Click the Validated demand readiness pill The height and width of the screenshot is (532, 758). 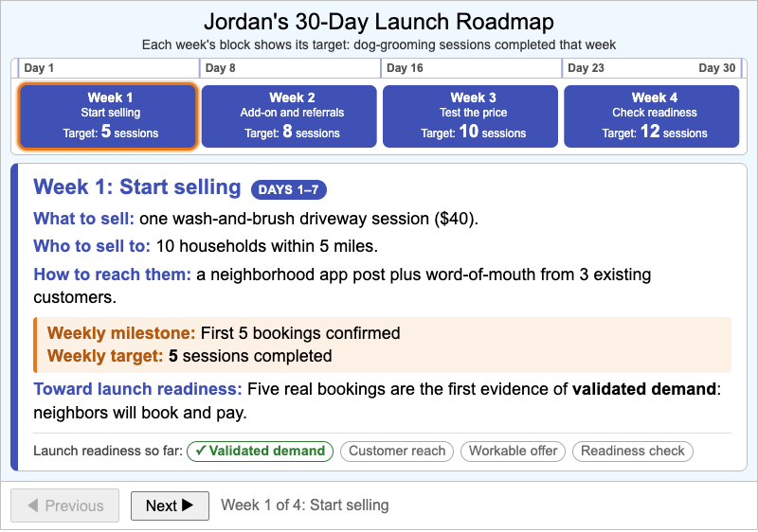(x=260, y=451)
